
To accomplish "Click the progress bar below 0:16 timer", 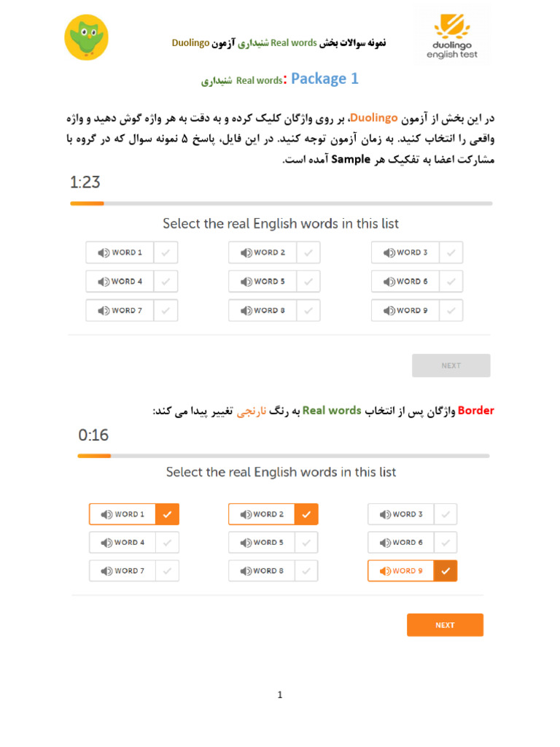I will coord(281,456).
